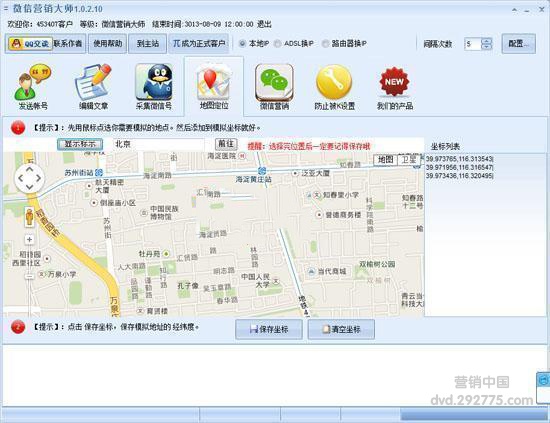This screenshot has height=423, width=550.
Task: Click the 泛亚大厦 map marker
Action: coord(295,173)
